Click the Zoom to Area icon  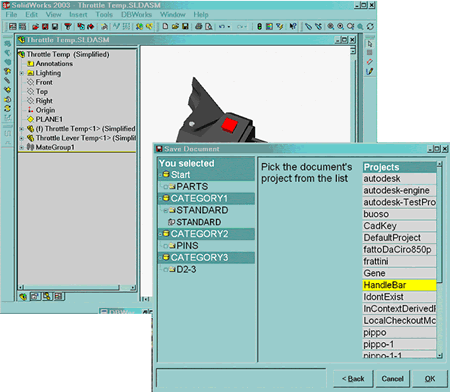pos(340,26)
